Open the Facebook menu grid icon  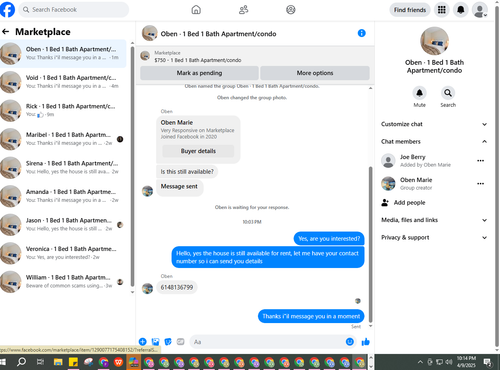coord(441,10)
